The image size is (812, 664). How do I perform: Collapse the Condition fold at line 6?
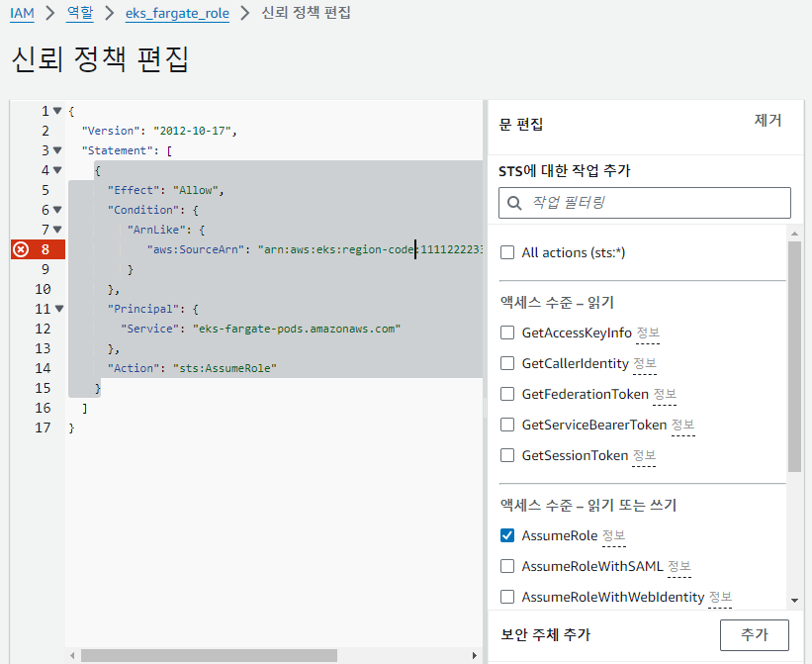(x=57, y=210)
